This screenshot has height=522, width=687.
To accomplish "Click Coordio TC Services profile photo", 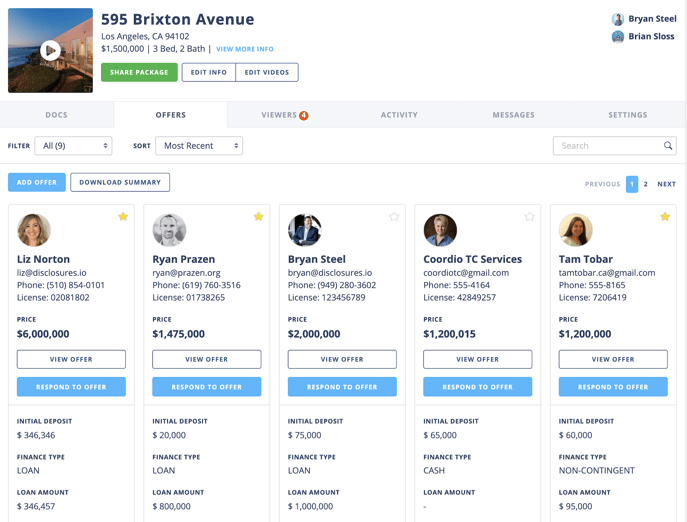I will (x=440, y=230).
